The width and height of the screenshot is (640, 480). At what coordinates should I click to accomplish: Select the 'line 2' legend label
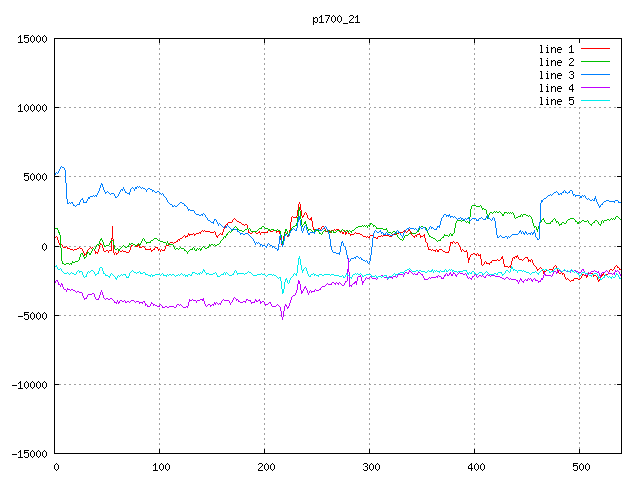click(x=557, y=62)
